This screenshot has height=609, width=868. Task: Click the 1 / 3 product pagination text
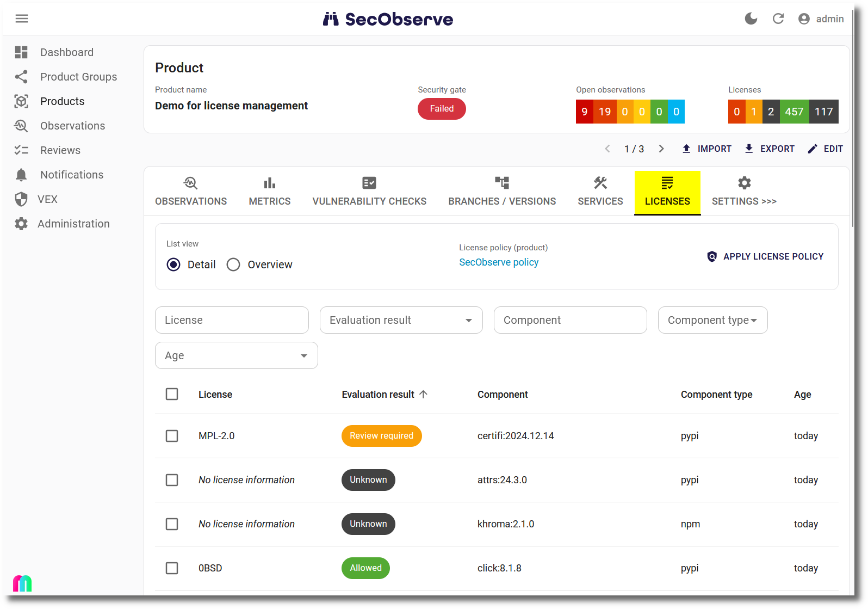click(x=634, y=149)
